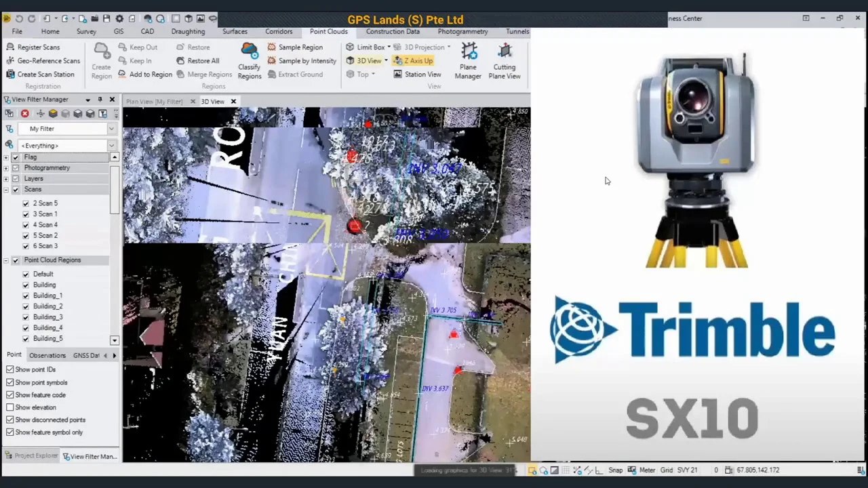Click the Merge Regions tool
Viewport: 868px width, 488px height.
204,75
